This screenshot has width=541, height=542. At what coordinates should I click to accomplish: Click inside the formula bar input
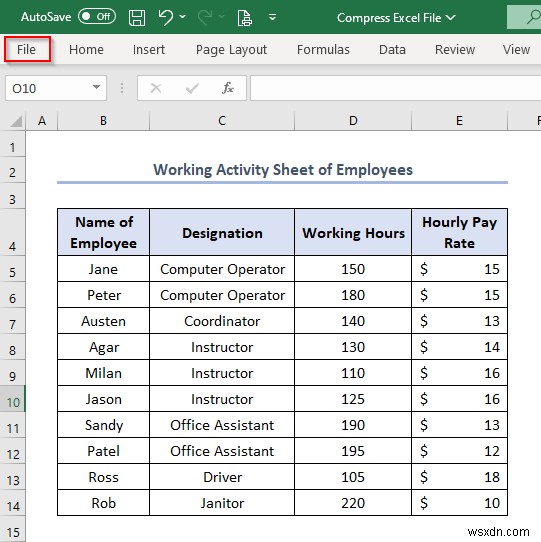[395, 88]
